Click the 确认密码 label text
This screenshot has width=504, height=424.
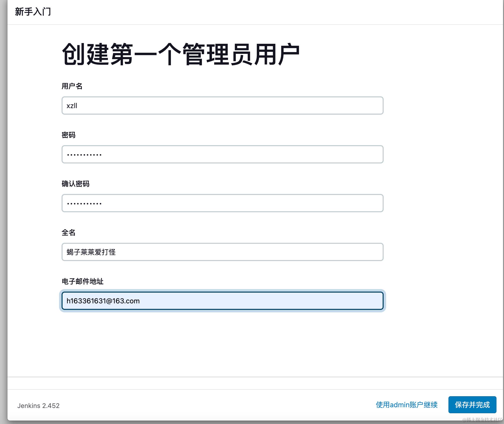click(x=75, y=184)
